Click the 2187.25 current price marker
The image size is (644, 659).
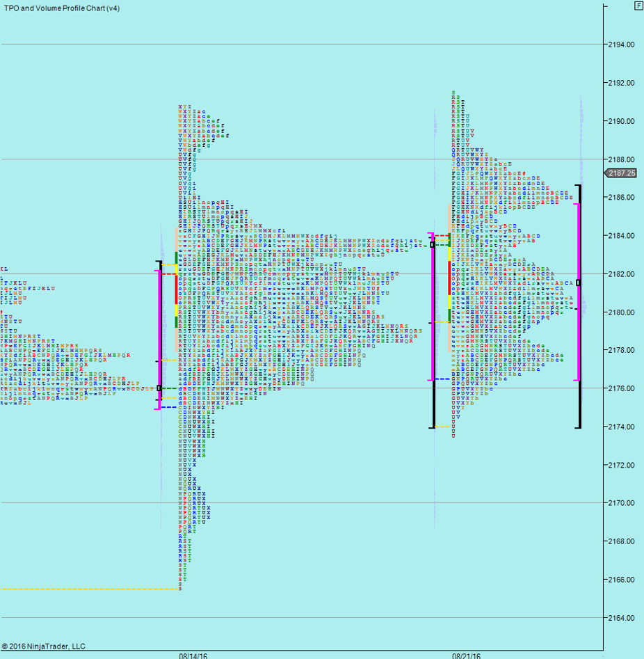click(621, 173)
